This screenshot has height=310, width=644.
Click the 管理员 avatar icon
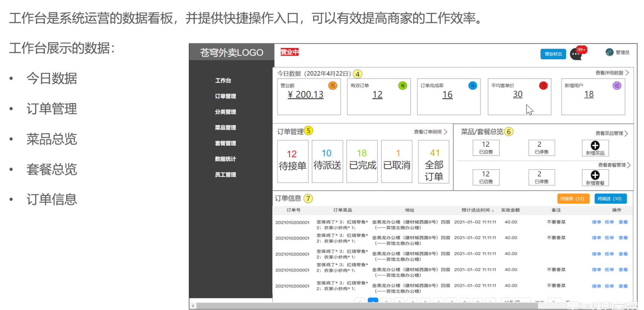[x=609, y=52]
